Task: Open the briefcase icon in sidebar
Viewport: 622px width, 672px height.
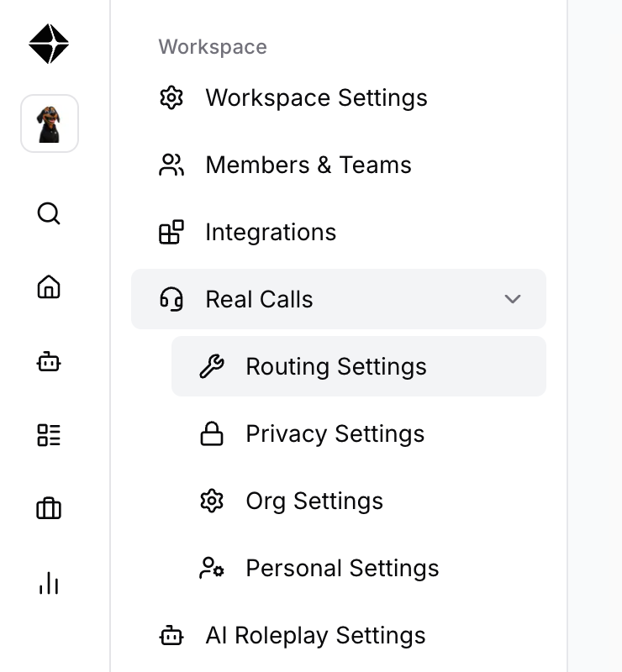Action: [x=49, y=508]
